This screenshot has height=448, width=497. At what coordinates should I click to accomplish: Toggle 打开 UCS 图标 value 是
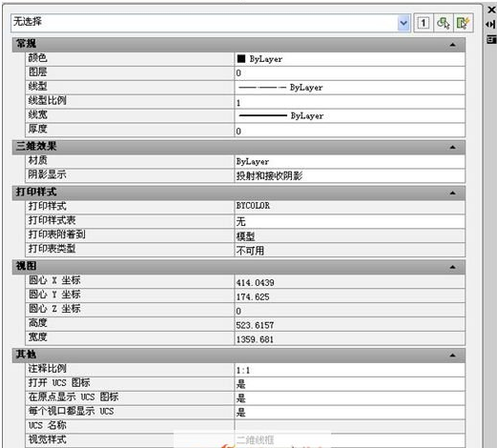[x=350, y=384]
